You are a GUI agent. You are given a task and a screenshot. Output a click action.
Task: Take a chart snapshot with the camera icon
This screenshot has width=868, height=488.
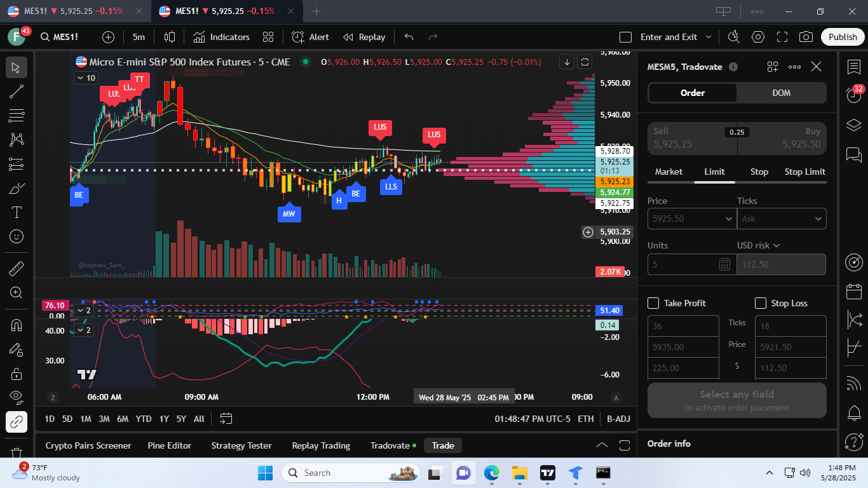pyautogui.click(x=806, y=37)
